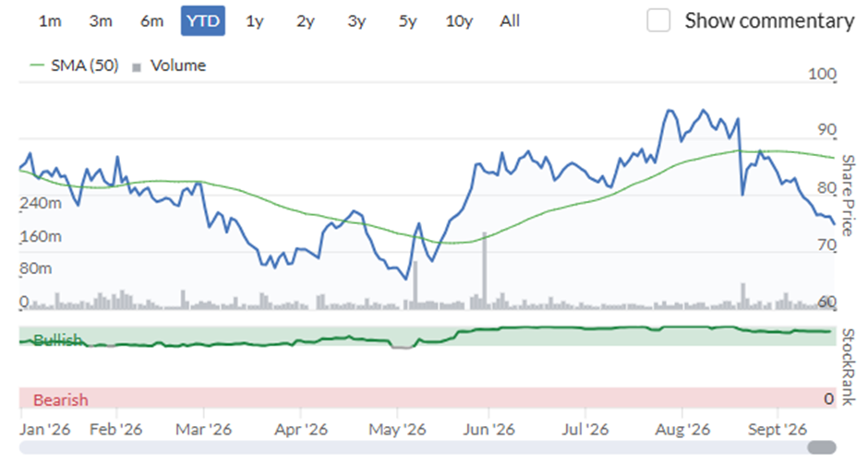Click the 80m volume axis label
This screenshot has height=464, width=868.
click(36, 268)
